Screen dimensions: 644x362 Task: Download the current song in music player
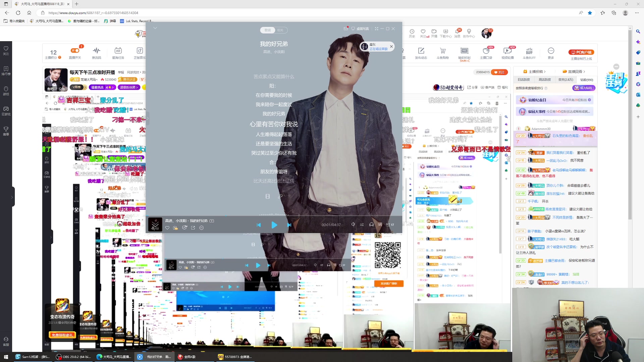click(175, 228)
